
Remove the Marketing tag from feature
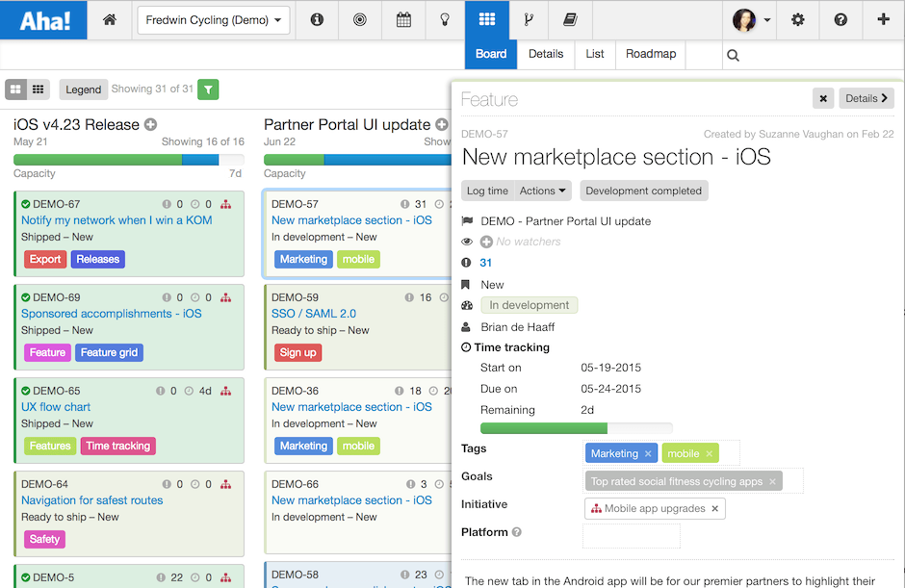pyautogui.click(x=648, y=454)
